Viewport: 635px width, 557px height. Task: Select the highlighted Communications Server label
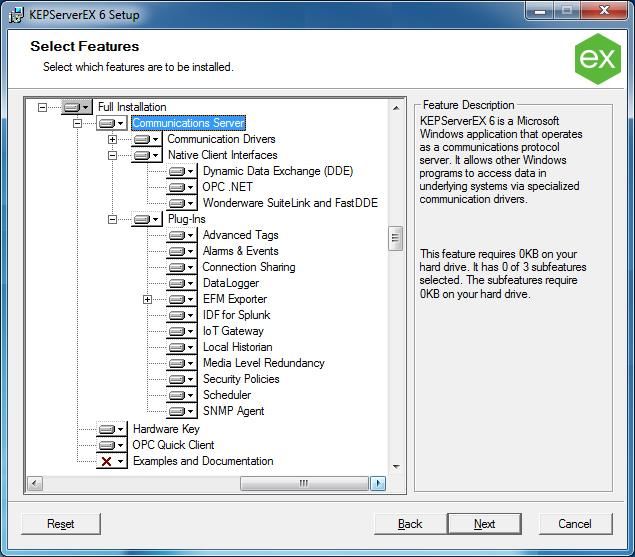click(x=188, y=123)
